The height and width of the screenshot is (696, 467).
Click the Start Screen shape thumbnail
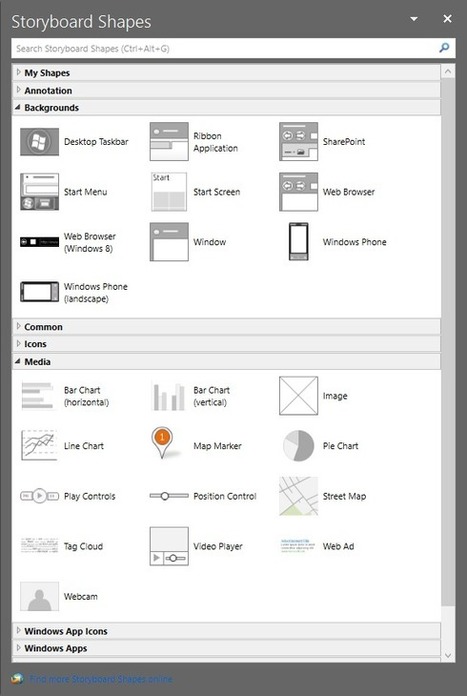click(169, 192)
